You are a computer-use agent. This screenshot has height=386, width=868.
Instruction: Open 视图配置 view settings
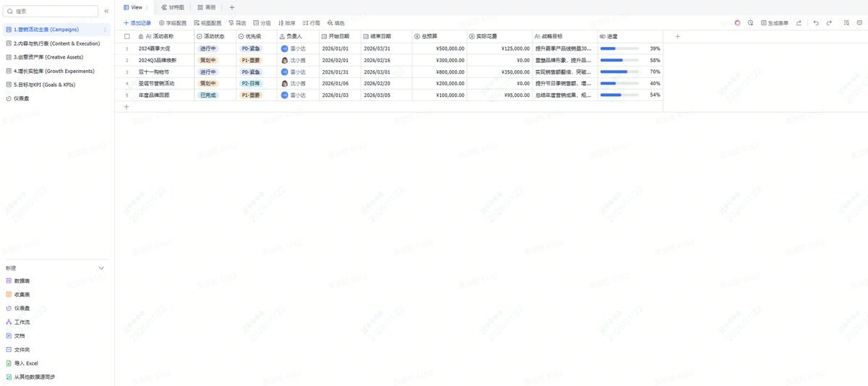[x=208, y=23]
